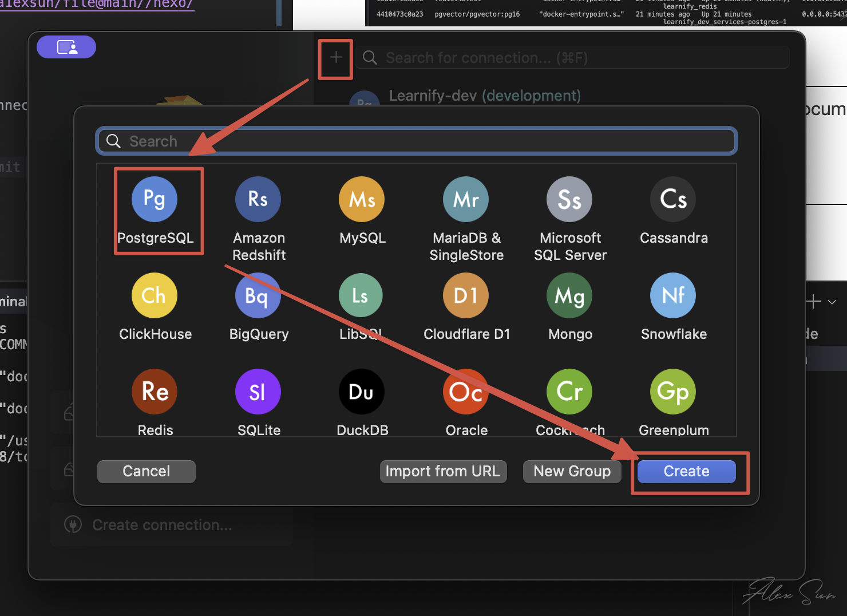Click the plus icon to add connection
This screenshot has height=616, width=847.
[336, 57]
